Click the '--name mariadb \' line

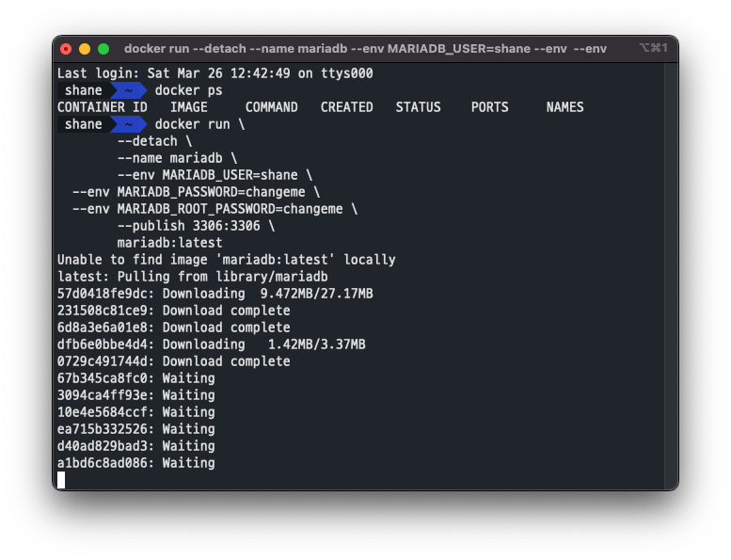point(177,158)
